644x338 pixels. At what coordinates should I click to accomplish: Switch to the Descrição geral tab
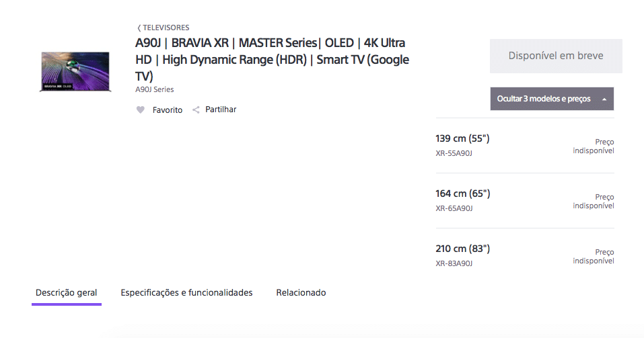(67, 293)
